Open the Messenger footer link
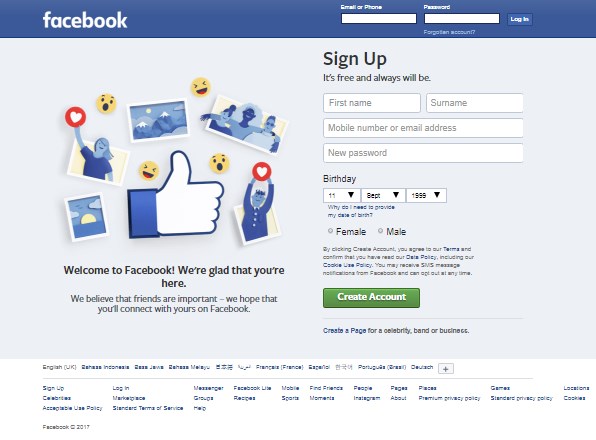Screen dimensions: 596x440 (x=208, y=388)
